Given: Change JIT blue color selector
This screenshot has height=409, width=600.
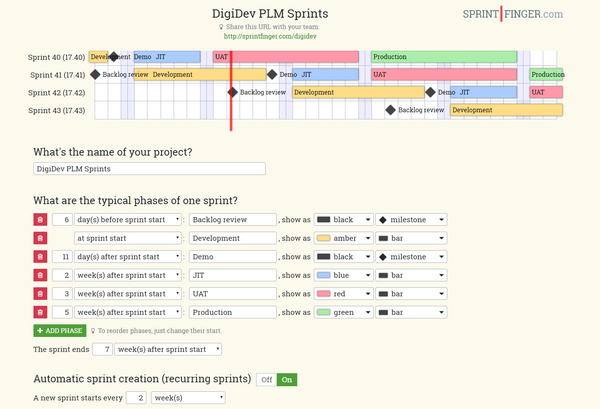Looking at the screenshot, I should (344, 275).
